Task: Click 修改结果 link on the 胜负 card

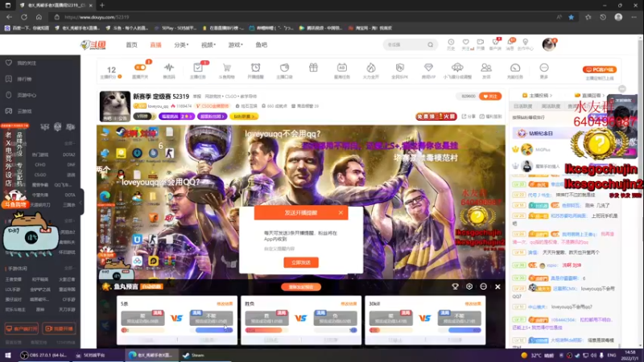Action: click(349, 304)
